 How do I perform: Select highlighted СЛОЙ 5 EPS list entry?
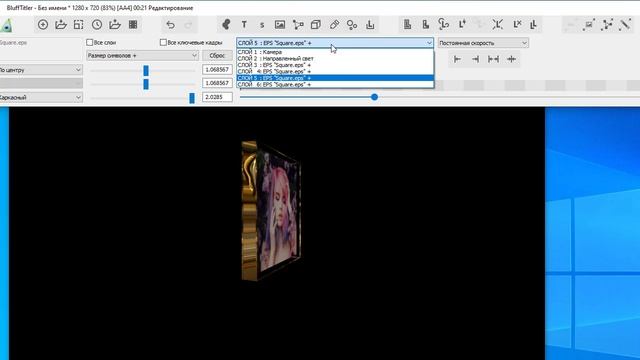(x=335, y=78)
